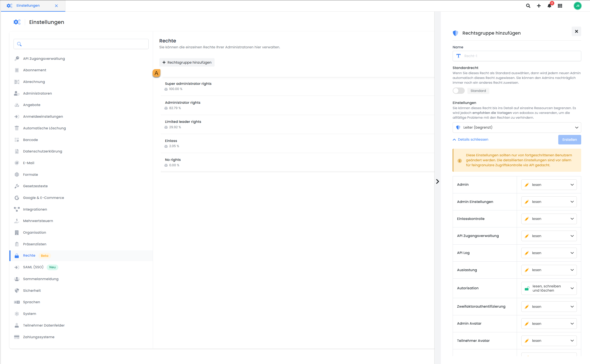Open the Leiter (begrenzt) template dropdown
The image size is (590, 364).
[x=517, y=127]
